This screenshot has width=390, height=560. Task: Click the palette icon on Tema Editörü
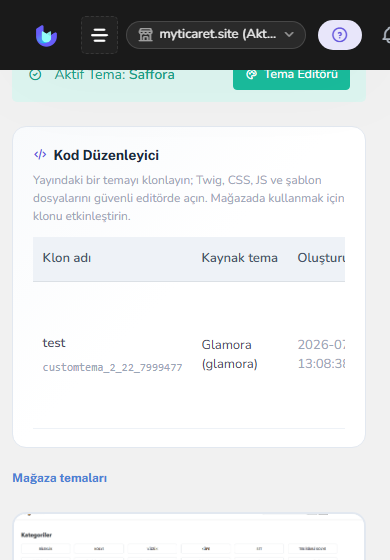251,74
